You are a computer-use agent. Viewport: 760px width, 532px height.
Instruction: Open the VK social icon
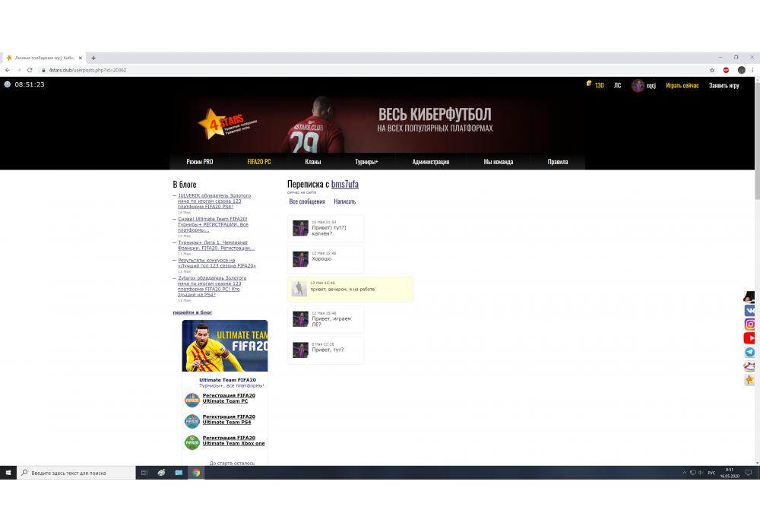coord(749,311)
